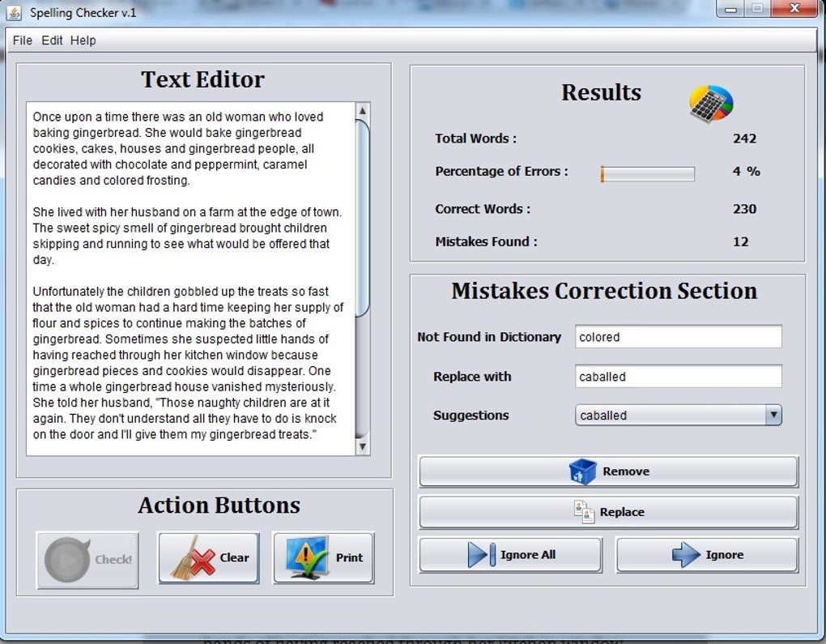This screenshot has height=644, width=826.
Task: Click the Clear button
Action: 209,557
